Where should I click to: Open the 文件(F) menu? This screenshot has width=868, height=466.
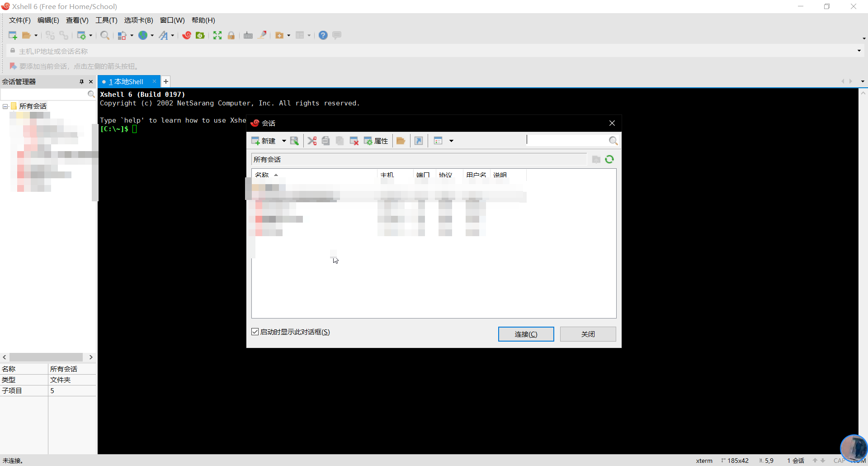(x=19, y=20)
